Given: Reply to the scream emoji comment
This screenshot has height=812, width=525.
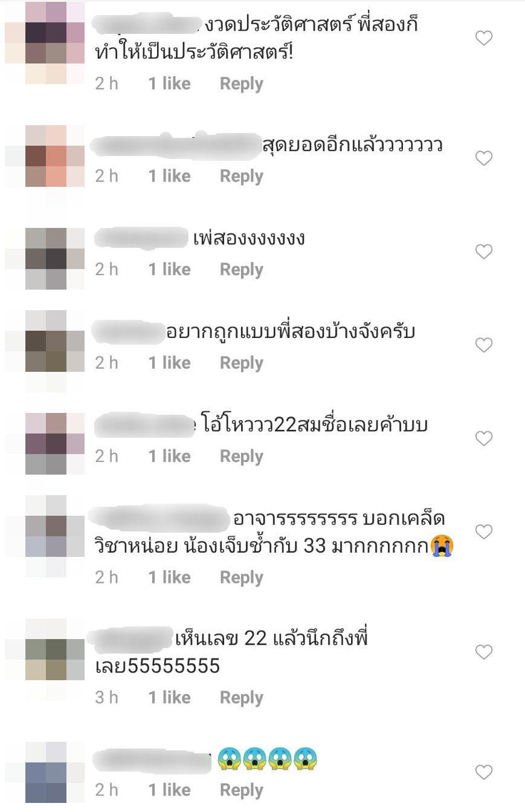Looking at the screenshot, I should (241, 790).
